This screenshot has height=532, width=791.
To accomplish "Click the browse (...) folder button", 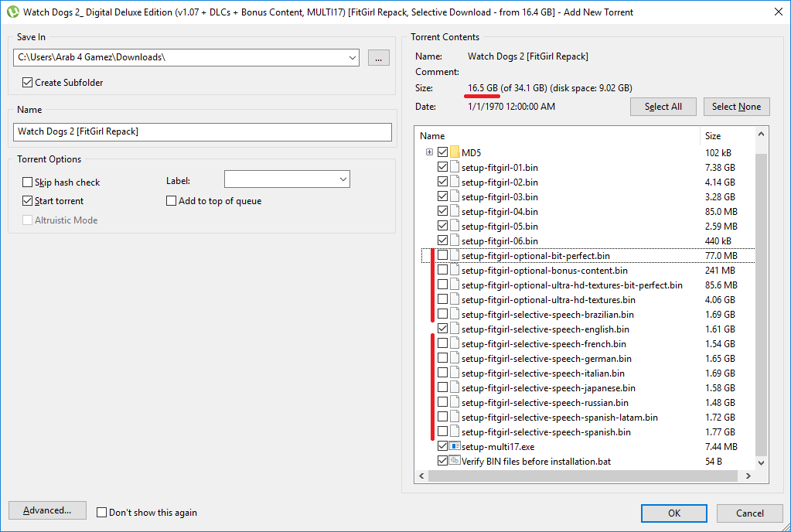I will pos(378,57).
